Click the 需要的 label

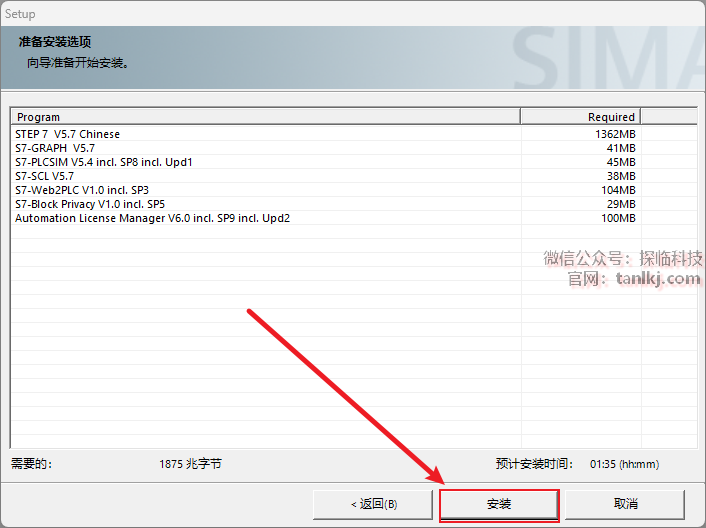click(32, 464)
